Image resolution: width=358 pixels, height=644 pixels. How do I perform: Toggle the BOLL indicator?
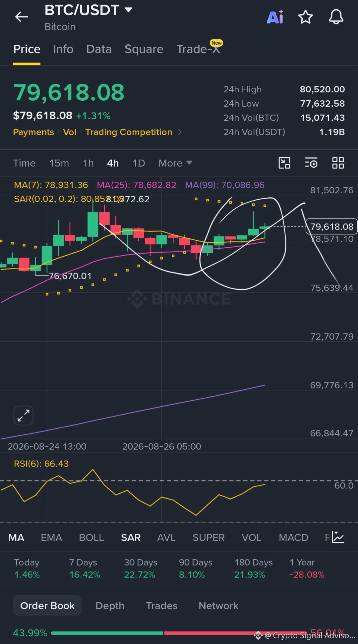pos(91,537)
